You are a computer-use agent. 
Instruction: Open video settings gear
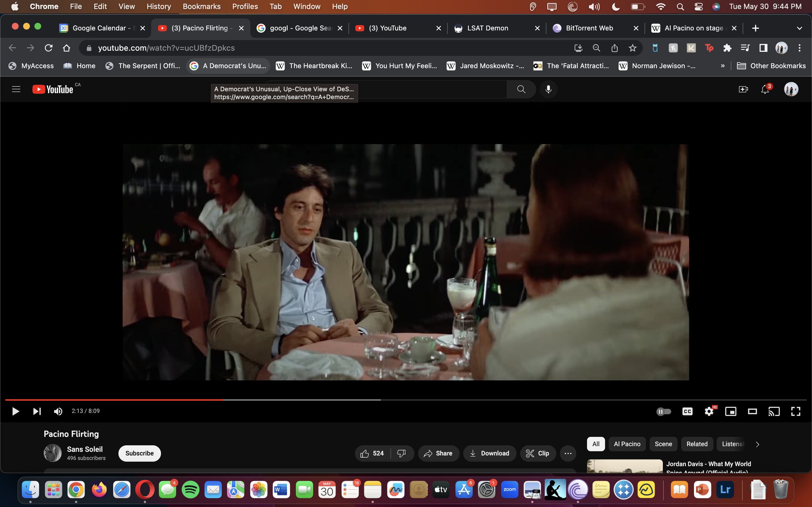click(x=709, y=411)
